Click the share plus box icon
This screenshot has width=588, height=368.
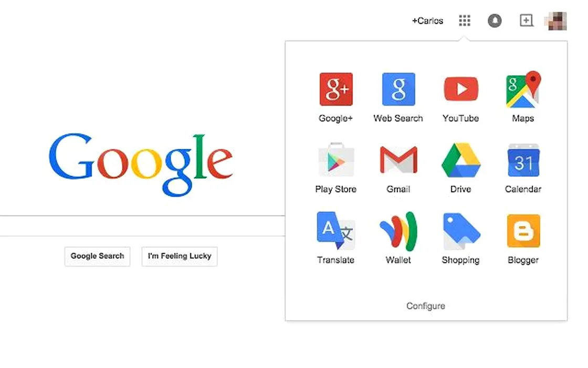tap(527, 21)
